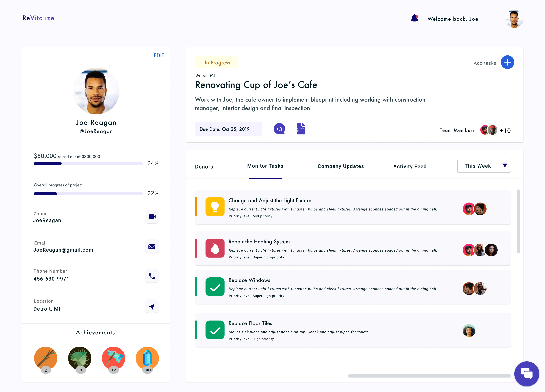Click Joe Reagan's large profile photo

(96, 91)
